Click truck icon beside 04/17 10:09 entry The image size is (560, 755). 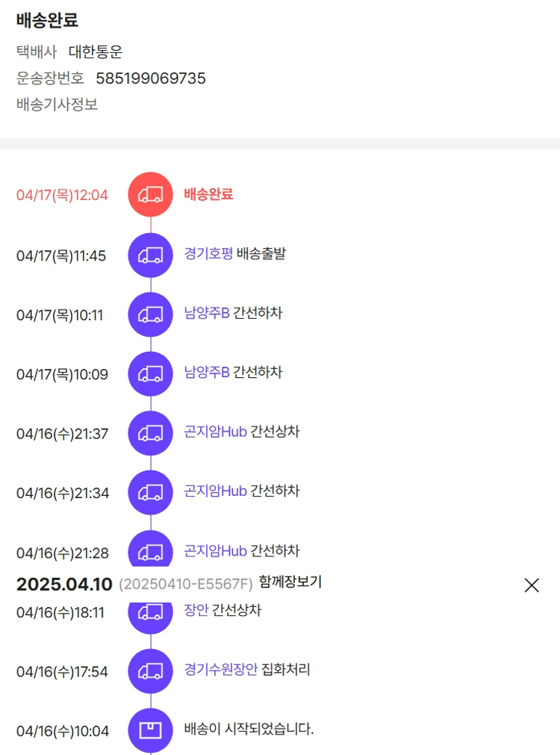coord(151,373)
